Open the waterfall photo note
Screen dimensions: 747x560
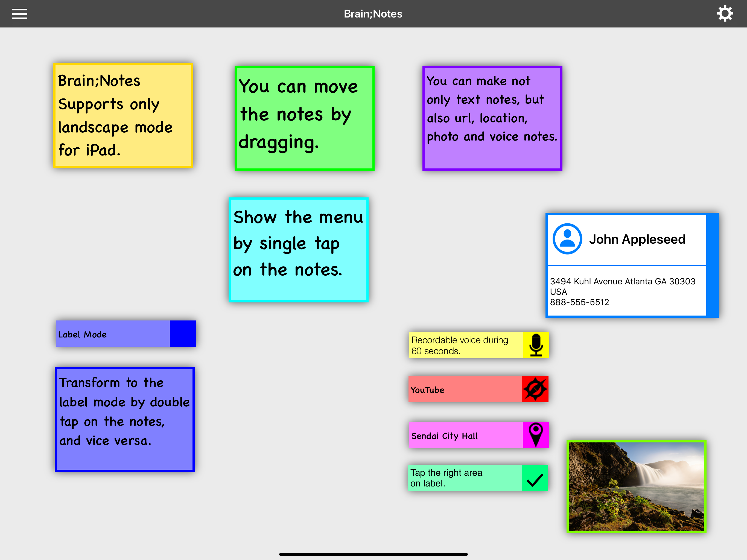pyautogui.click(x=636, y=487)
